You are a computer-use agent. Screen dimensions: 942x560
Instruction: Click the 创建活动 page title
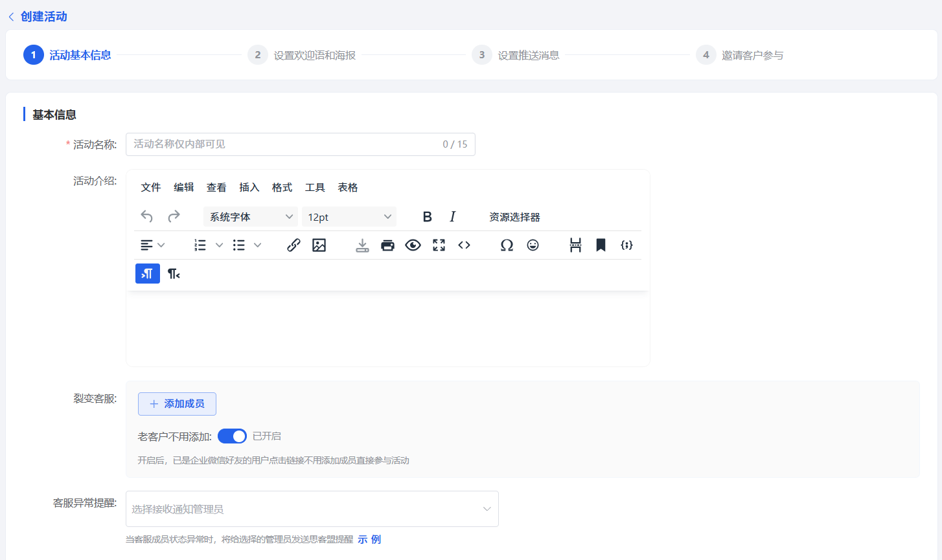click(x=44, y=17)
